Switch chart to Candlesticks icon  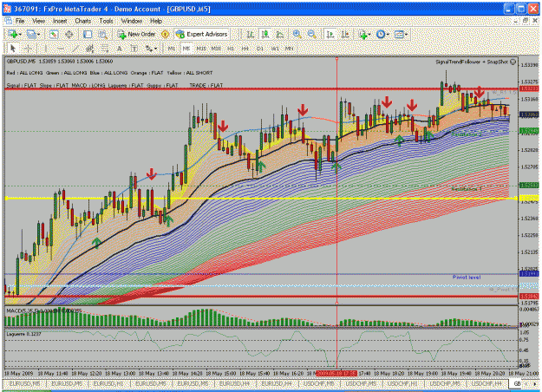pyautogui.click(x=265, y=34)
